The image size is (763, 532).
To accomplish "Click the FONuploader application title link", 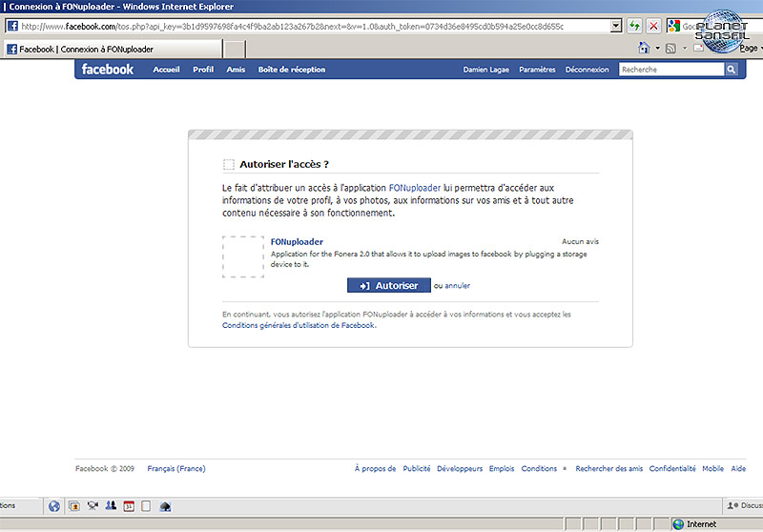I will 297,241.
